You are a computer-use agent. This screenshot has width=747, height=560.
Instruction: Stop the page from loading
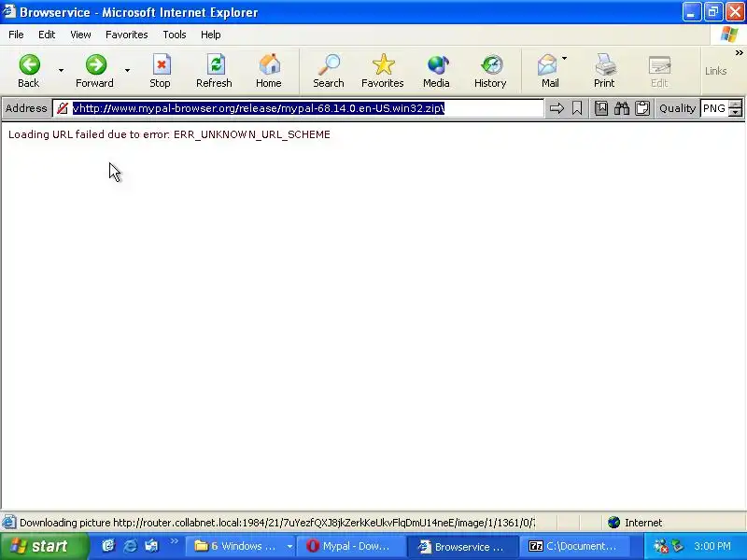click(161, 71)
